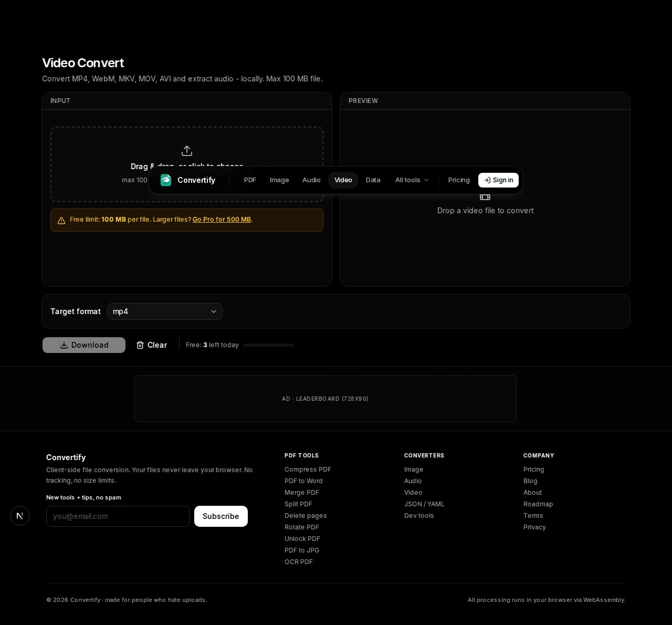Select the Video nav item
This screenshot has width=672, height=625.
[343, 180]
